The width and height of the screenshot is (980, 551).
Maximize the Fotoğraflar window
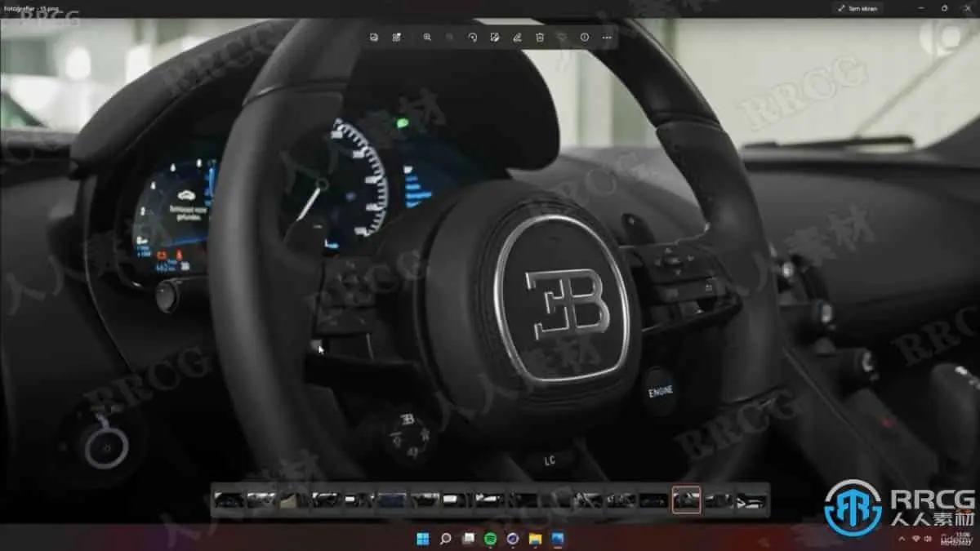(944, 7)
